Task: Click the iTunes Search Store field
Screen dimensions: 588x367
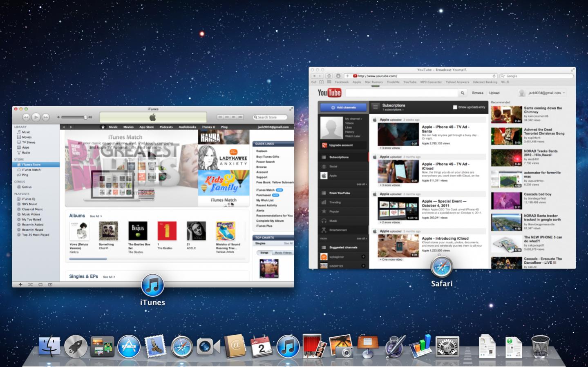Action: (x=270, y=117)
